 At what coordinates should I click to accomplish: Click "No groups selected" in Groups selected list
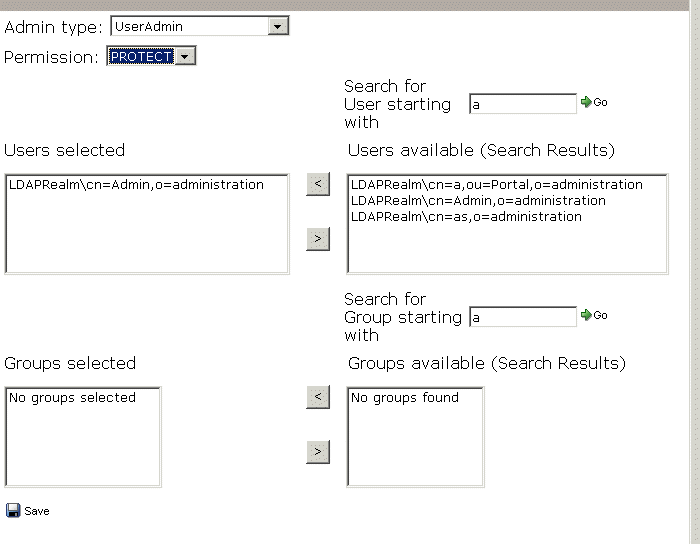(72, 398)
